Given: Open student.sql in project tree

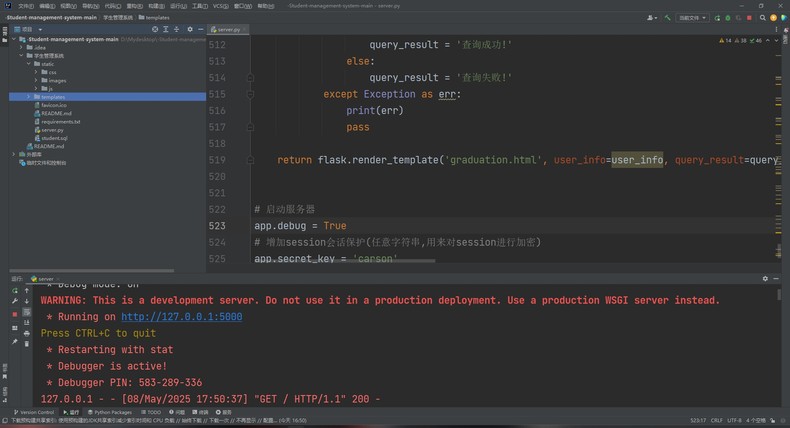Looking at the screenshot, I should 54,138.
